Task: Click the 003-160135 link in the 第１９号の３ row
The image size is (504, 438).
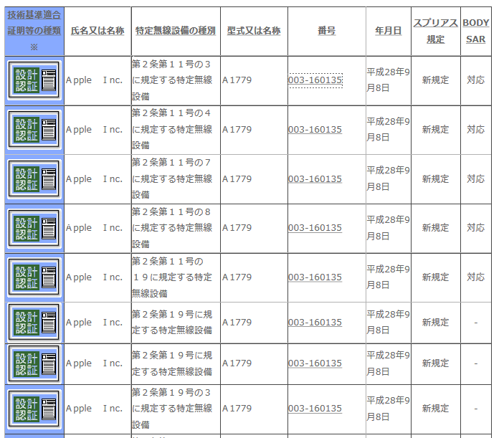Action: pyautogui.click(x=315, y=409)
